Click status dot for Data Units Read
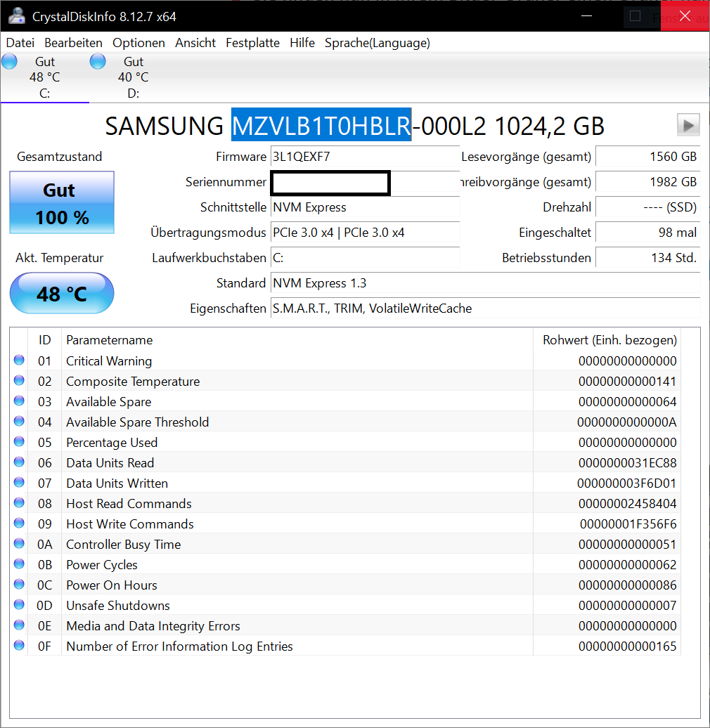Screen dimensions: 710x728 [x=19, y=462]
